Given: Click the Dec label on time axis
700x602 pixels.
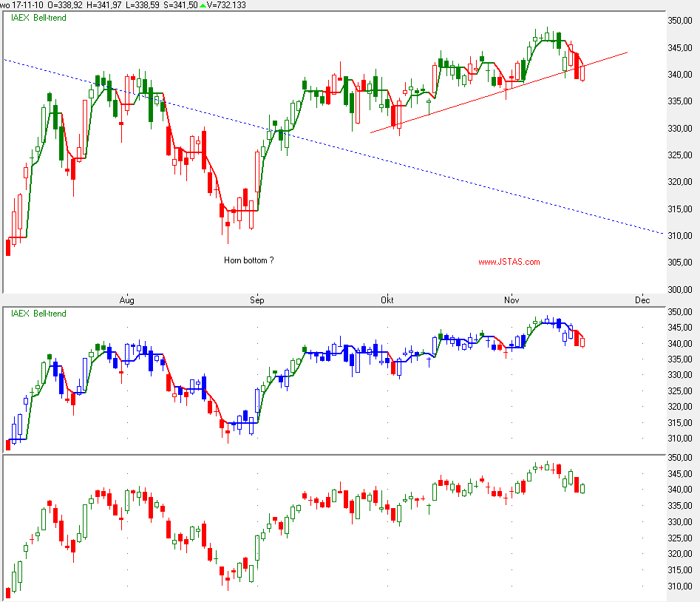Looking at the screenshot, I should 642,300.
